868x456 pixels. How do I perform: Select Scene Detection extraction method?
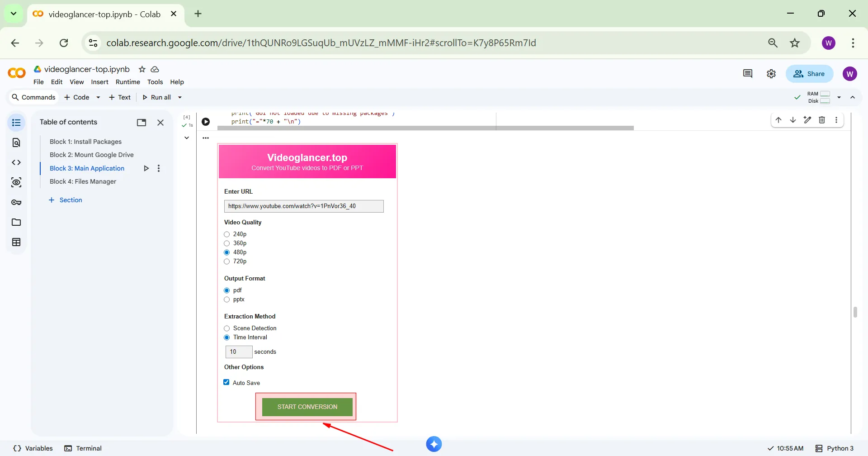(227, 328)
